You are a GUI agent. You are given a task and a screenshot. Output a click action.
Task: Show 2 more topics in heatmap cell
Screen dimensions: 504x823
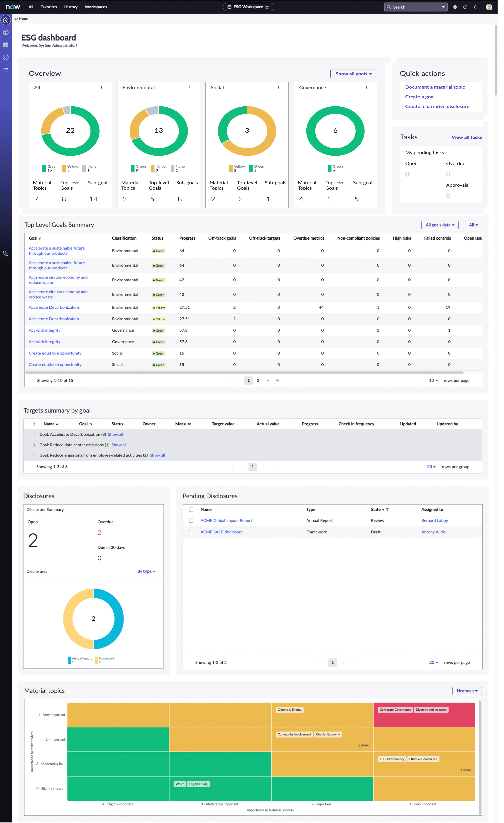click(363, 745)
